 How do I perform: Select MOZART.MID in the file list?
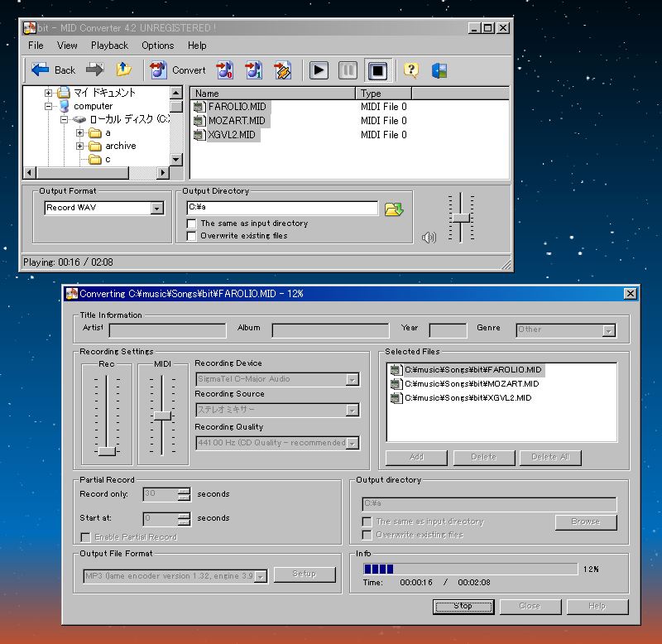(236, 121)
